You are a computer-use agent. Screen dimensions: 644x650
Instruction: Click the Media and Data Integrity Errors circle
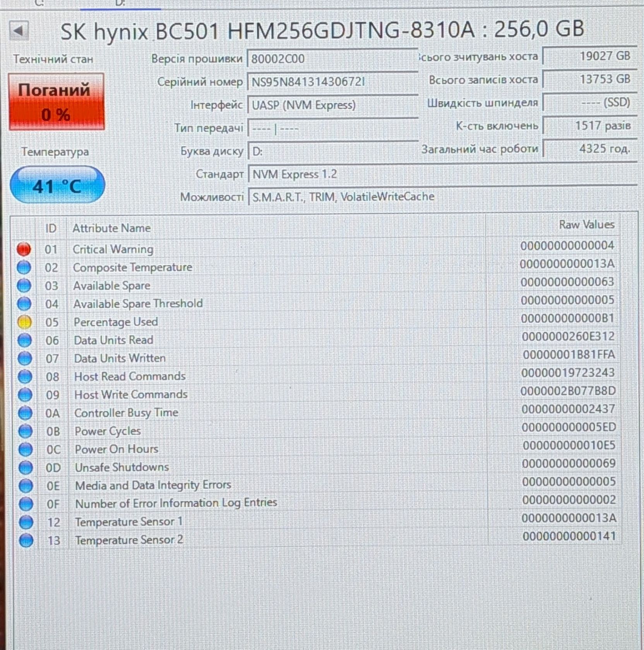tap(26, 486)
